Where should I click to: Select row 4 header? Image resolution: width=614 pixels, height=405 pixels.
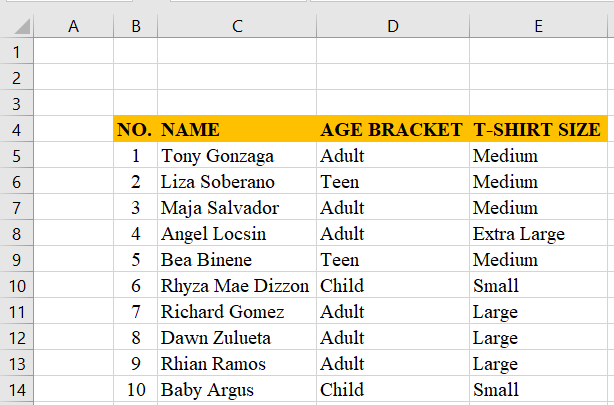tap(17, 129)
